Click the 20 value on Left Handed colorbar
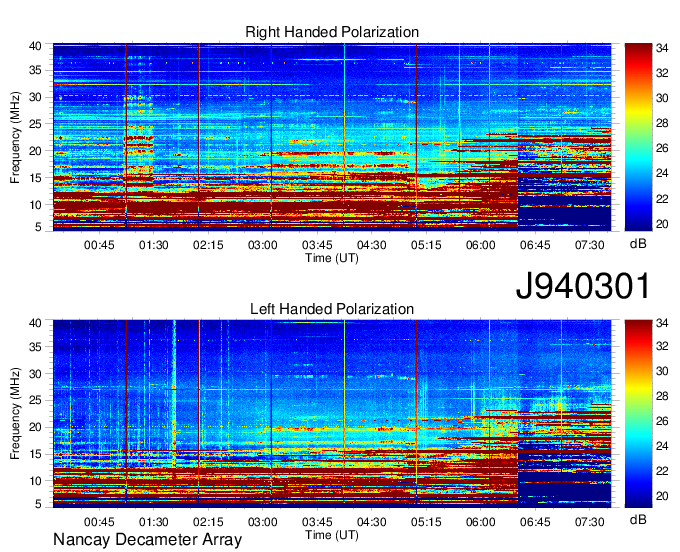680x552 pixels. click(x=662, y=496)
